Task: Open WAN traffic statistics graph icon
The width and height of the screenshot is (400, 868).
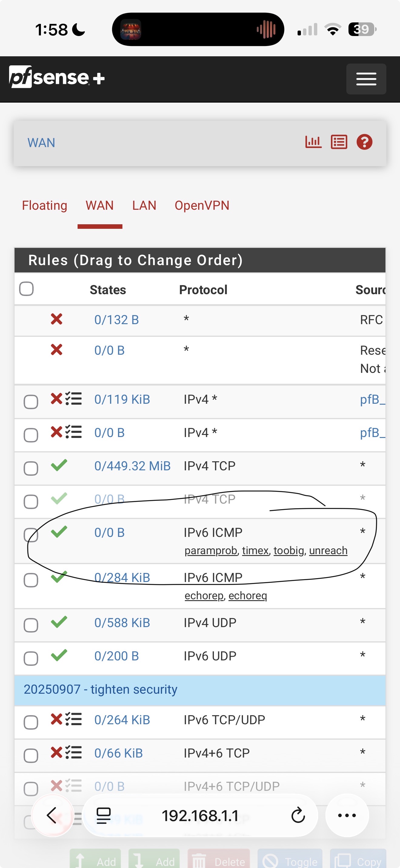Action: tap(313, 142)
